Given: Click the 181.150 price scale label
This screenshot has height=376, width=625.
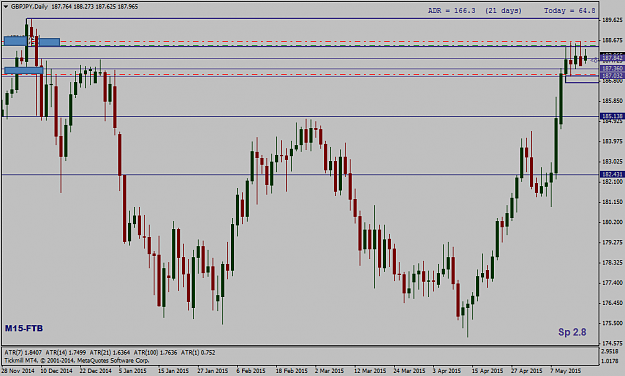Looking at the screenshot, I should 613,202.
